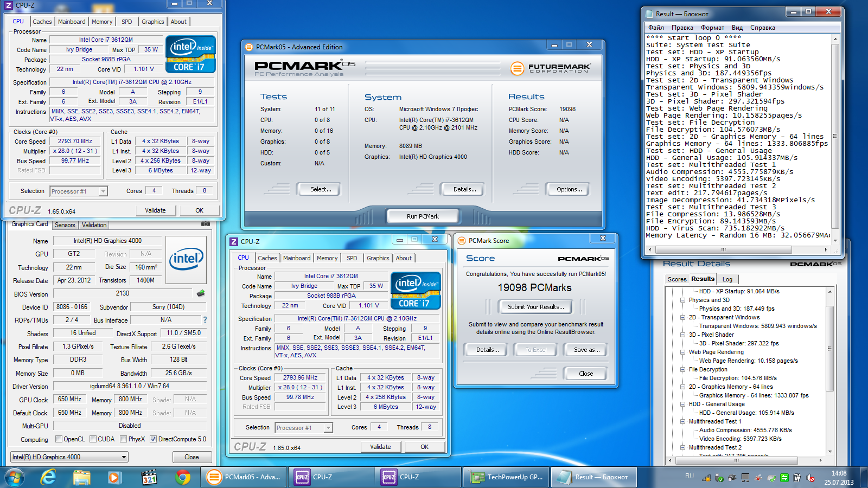Launch Google Chrome from the taskbar
The height and width of the screenshot is (488, 868).
coord(183,477)
